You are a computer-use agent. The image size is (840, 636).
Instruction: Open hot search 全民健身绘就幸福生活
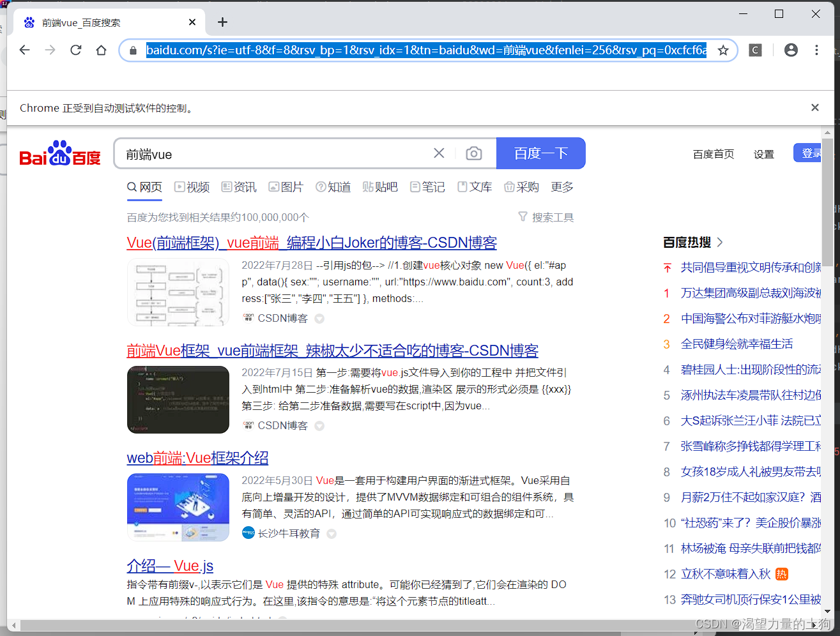tap(737, 344)
